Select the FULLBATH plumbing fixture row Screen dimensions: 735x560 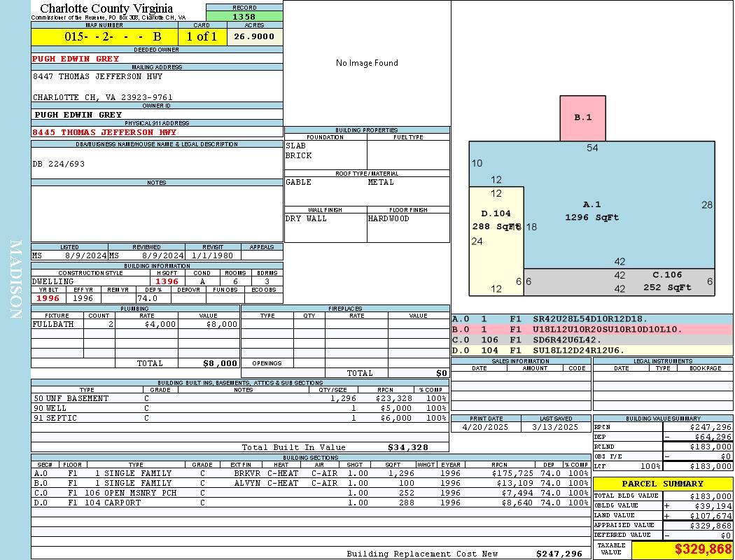coord(135,324)
